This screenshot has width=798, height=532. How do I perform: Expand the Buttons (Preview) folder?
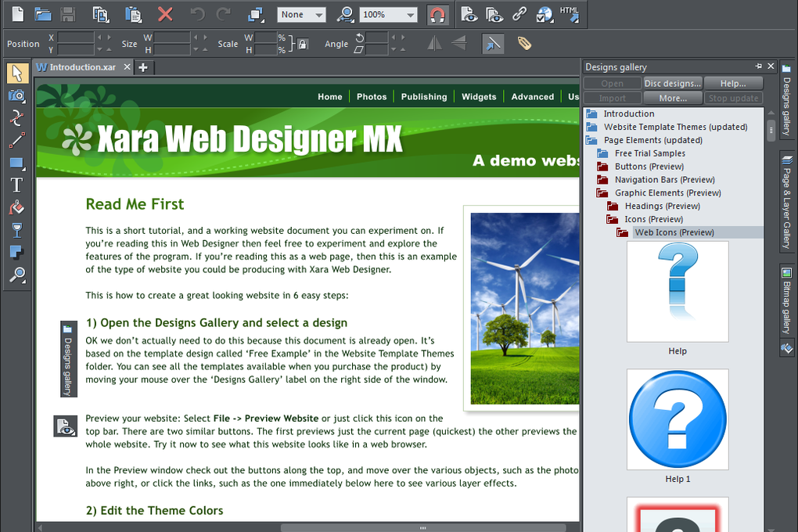pos(602,167)
